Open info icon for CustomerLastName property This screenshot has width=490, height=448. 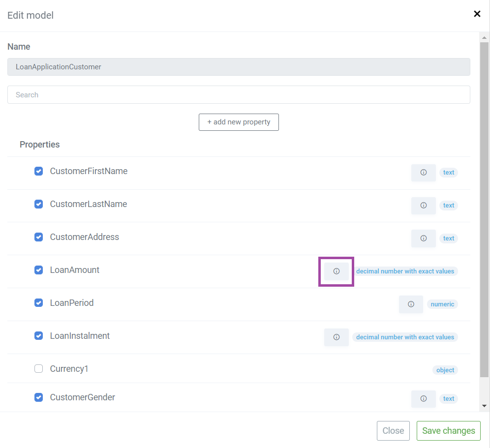423,205
